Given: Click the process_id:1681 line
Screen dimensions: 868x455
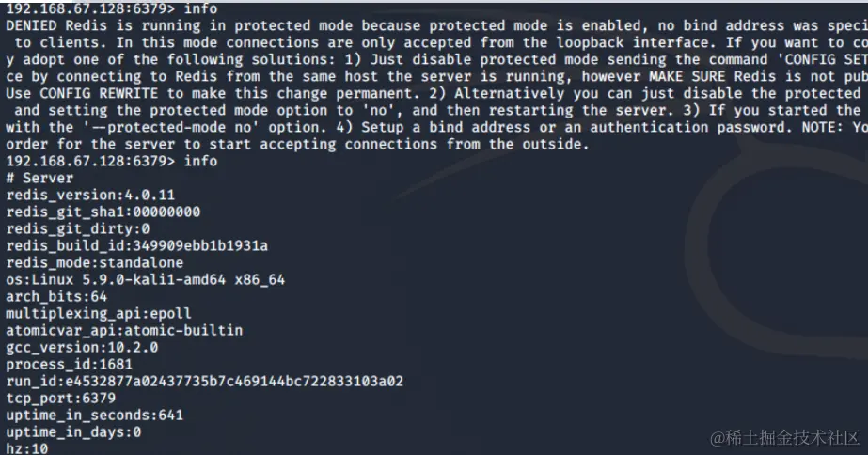Looking at the screenshot, I should coord(69,364).
